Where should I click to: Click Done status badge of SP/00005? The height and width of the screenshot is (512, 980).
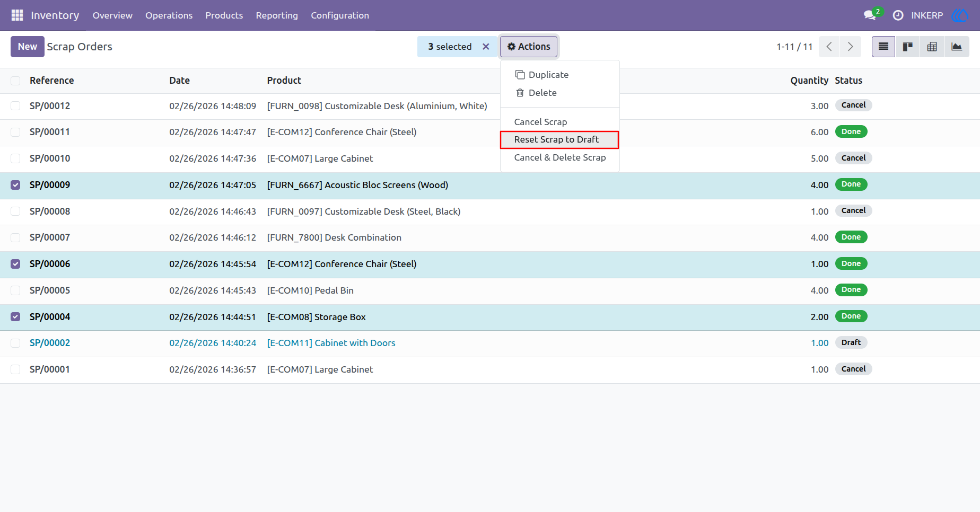pos(851,290)
